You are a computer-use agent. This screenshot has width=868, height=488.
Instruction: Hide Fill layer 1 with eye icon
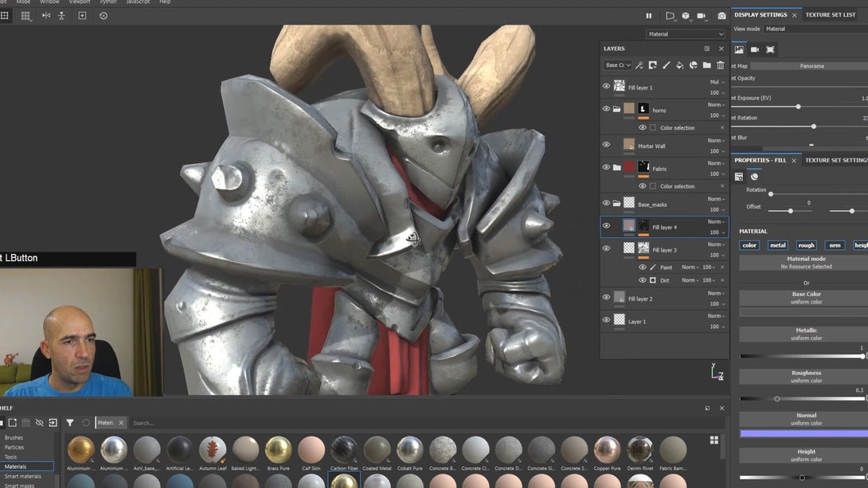point(606,86)
